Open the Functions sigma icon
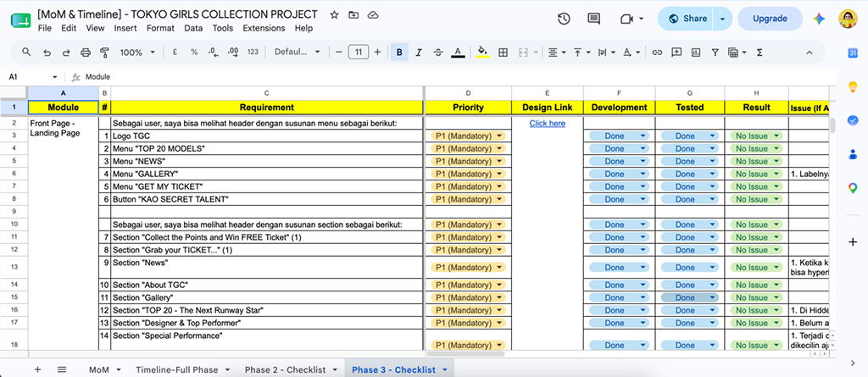This screenshot has width=868, height=377. coord(759,52)
